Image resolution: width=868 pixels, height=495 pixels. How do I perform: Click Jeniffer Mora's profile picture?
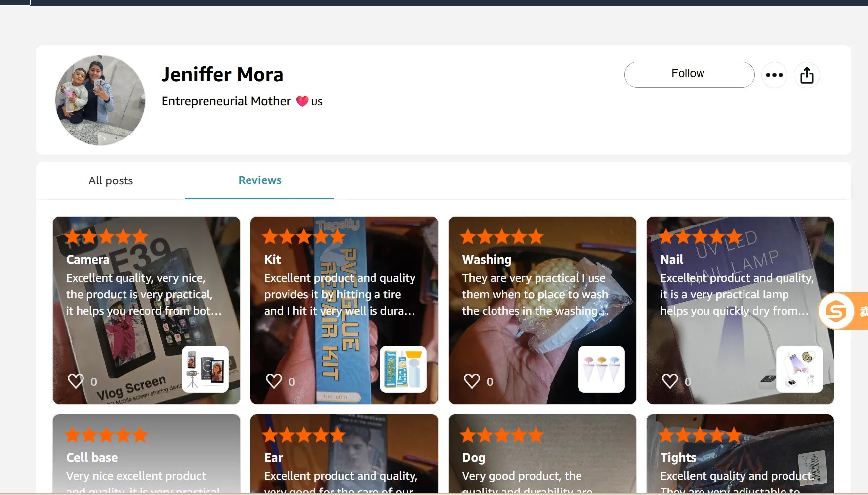point(100,100)
